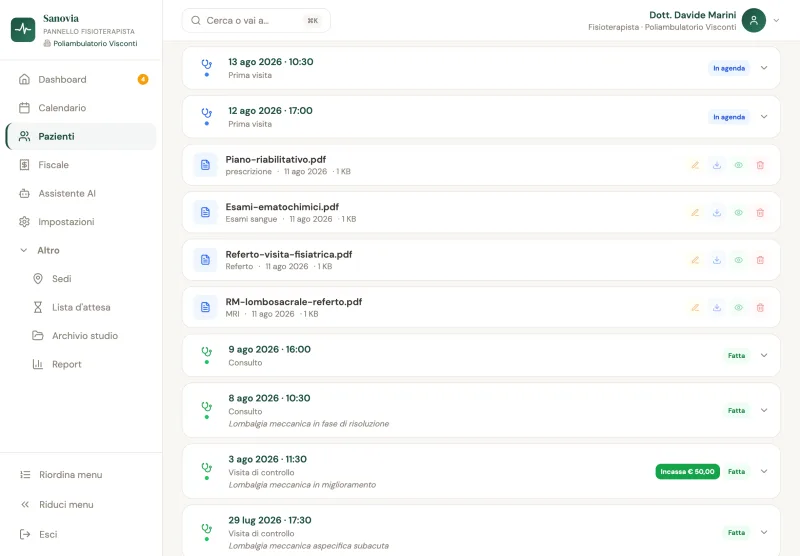Download Esami-ematochimici.pdf

pos(717,213)
